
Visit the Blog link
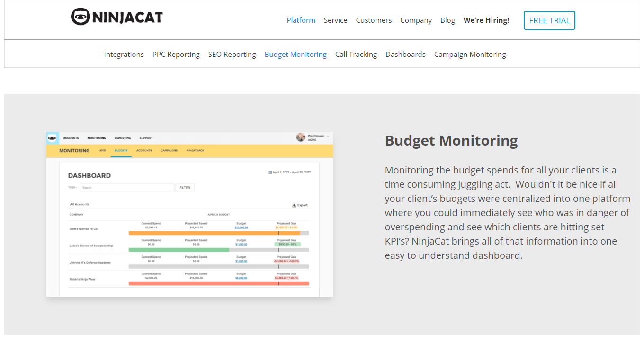(x=447, y=20)
